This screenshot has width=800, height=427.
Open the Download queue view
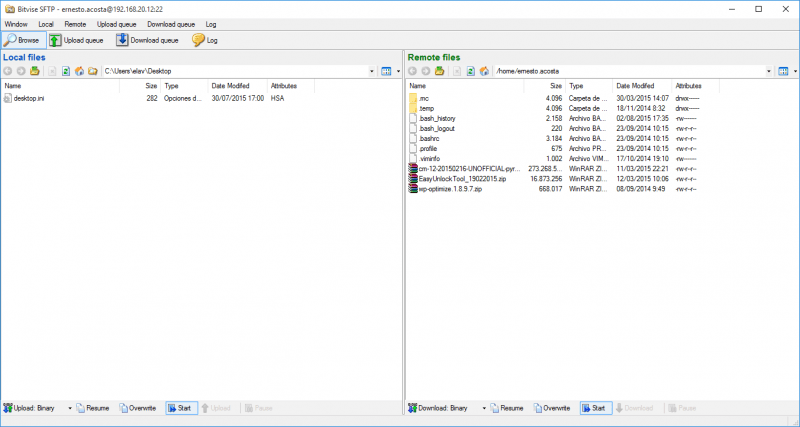coord(146,40)
